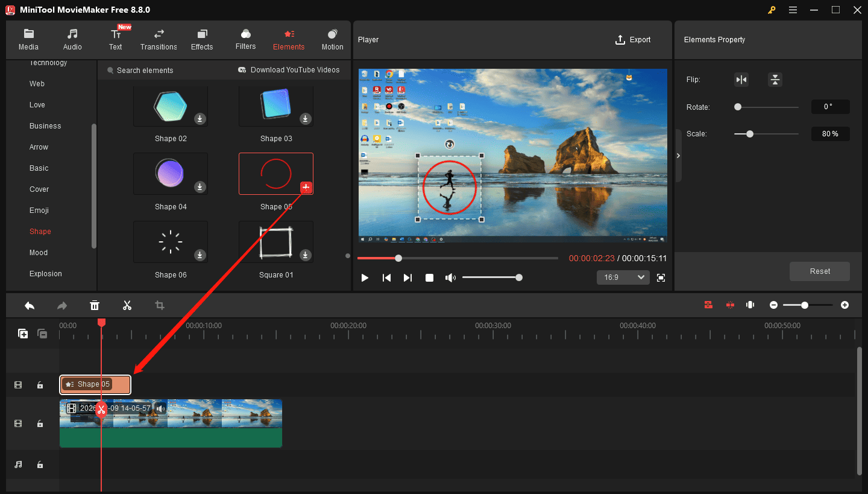
Task: Select the Shape 04 thumbnail
Action: click(x=171, y=174)
